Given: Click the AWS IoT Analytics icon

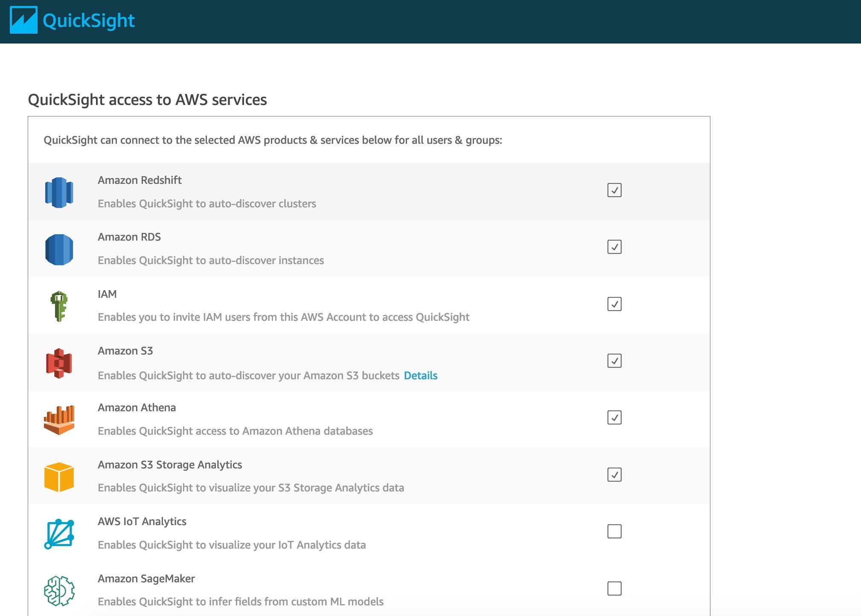Looking at the screenshot, I should point(59,534).
